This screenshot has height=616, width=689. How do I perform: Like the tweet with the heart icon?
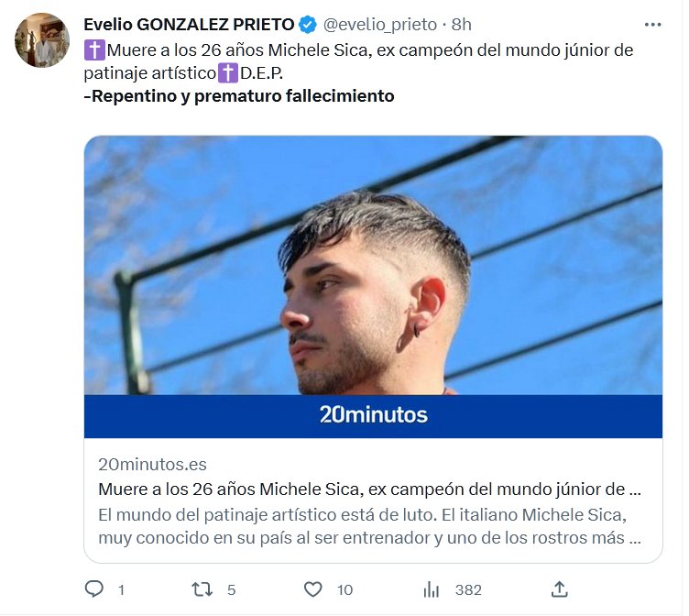[x=313, y=588]
